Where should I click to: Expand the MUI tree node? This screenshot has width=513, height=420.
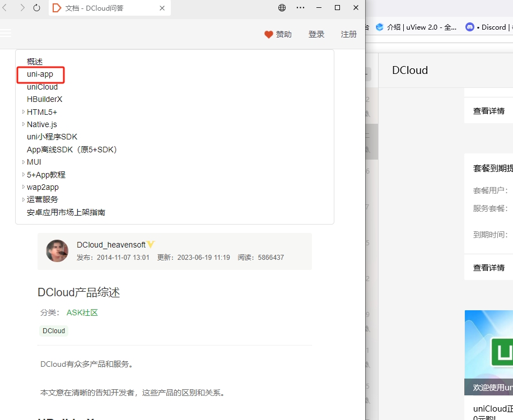click(23, 162)
